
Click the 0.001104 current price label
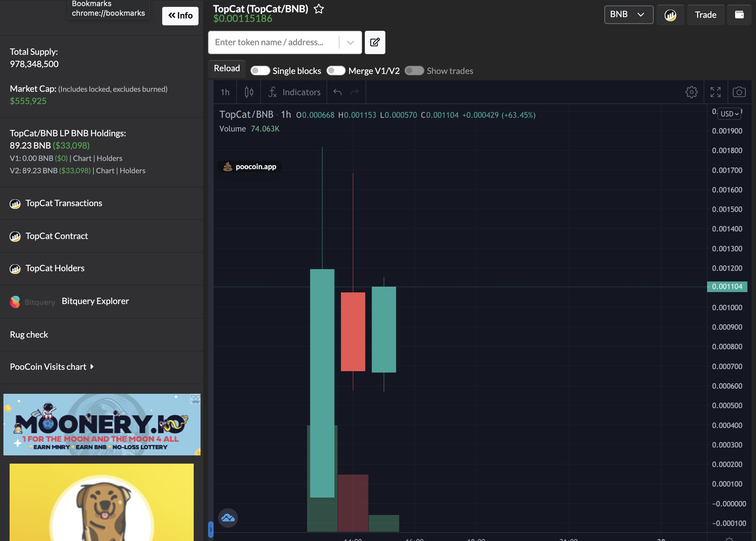(727, 287)
